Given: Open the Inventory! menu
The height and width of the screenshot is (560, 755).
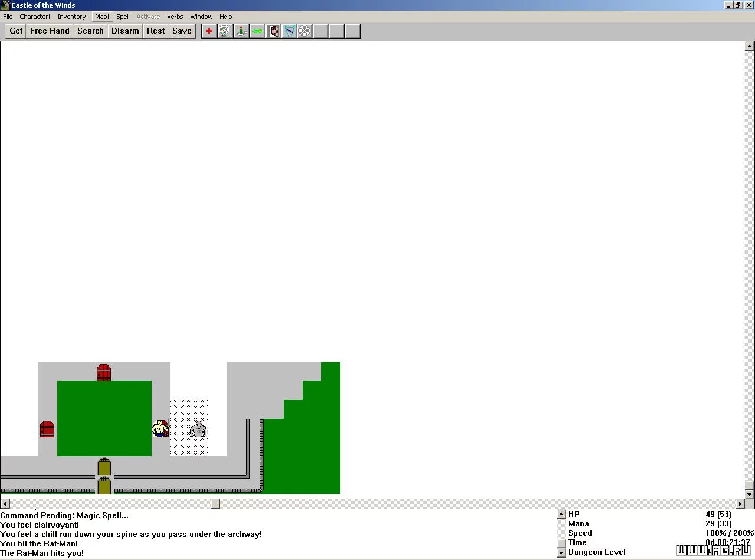Looking at the screenshot, I should tap(73, 17).
